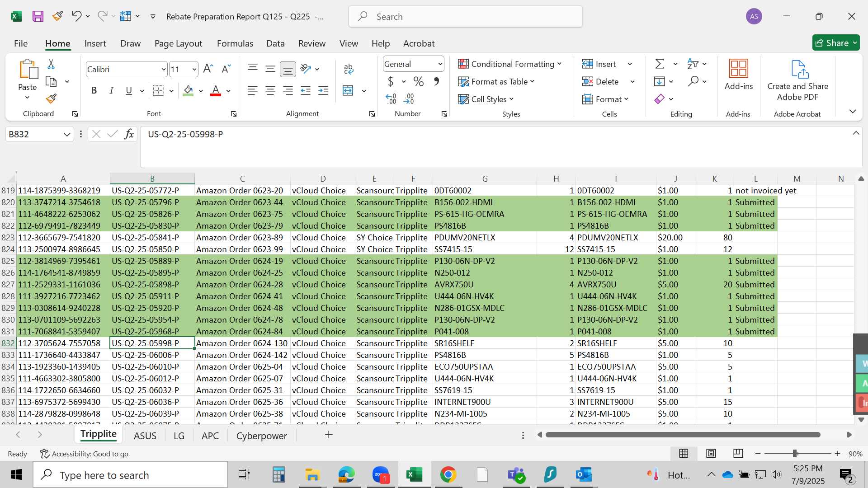Switch to Page Break Preview view
Screen dimensions: 868x488
coord(738,453)
